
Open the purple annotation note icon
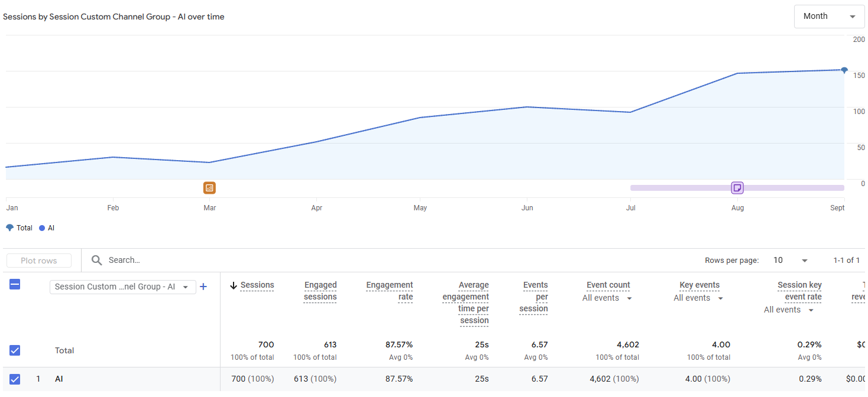(x=737, y=188)
